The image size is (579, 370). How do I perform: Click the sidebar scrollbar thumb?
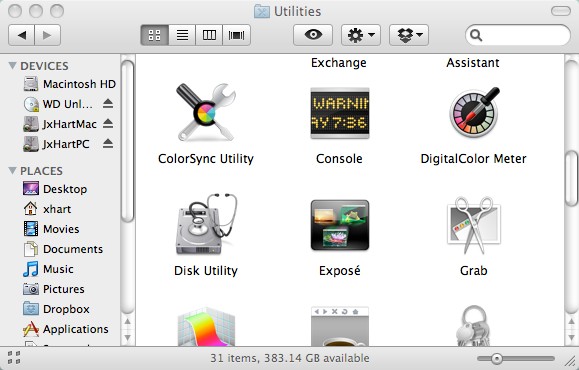click(128, 141)
